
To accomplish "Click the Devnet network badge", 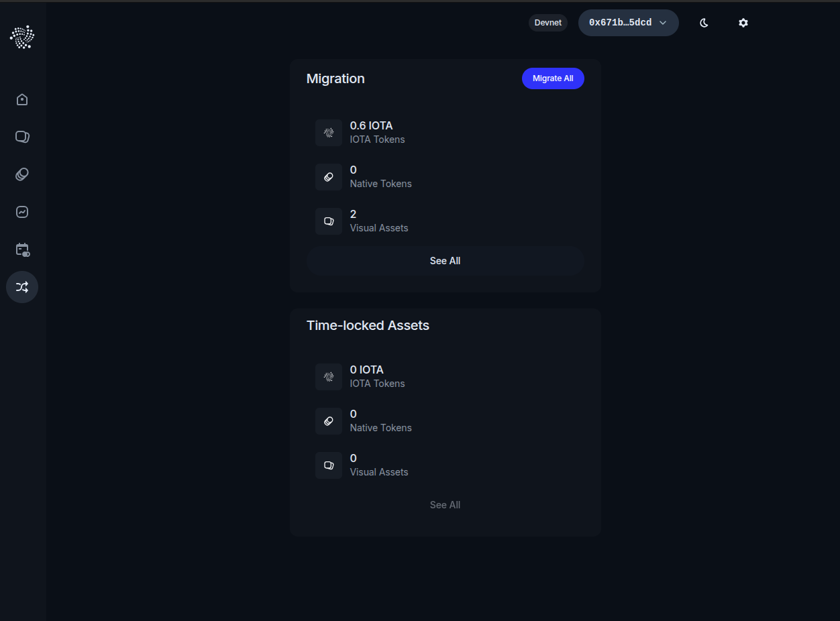I will pyautogui.click(x=547, y=22).
